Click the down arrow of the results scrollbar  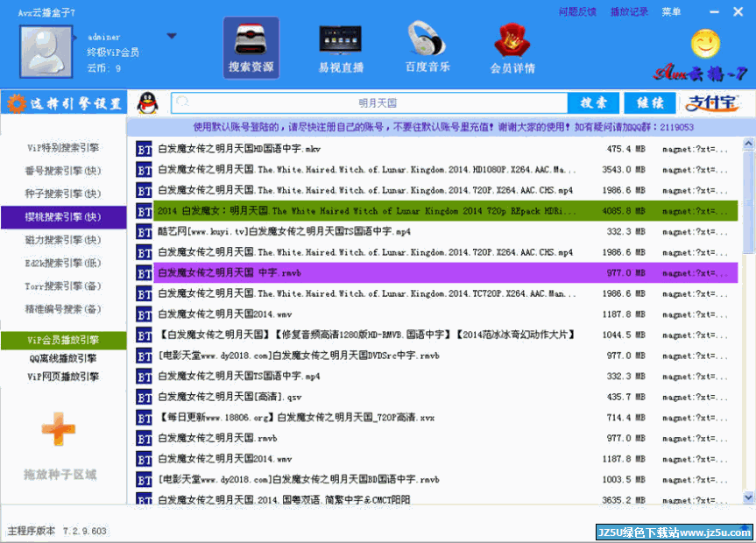[748, 497]
